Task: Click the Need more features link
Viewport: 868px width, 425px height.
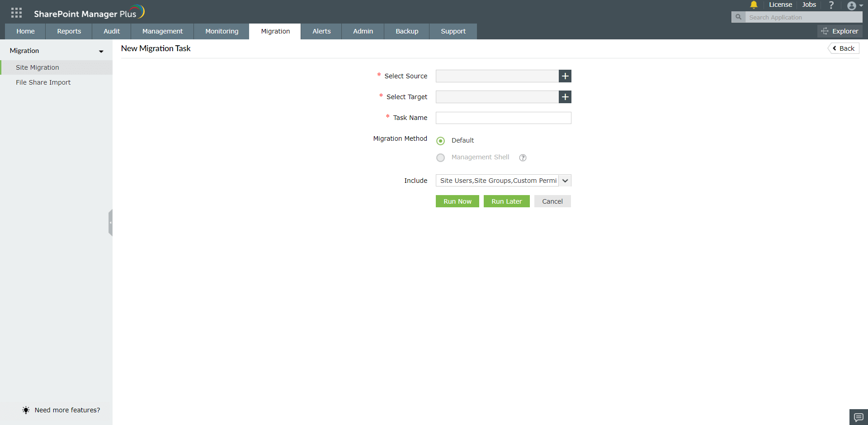Action: pos(67,410)
